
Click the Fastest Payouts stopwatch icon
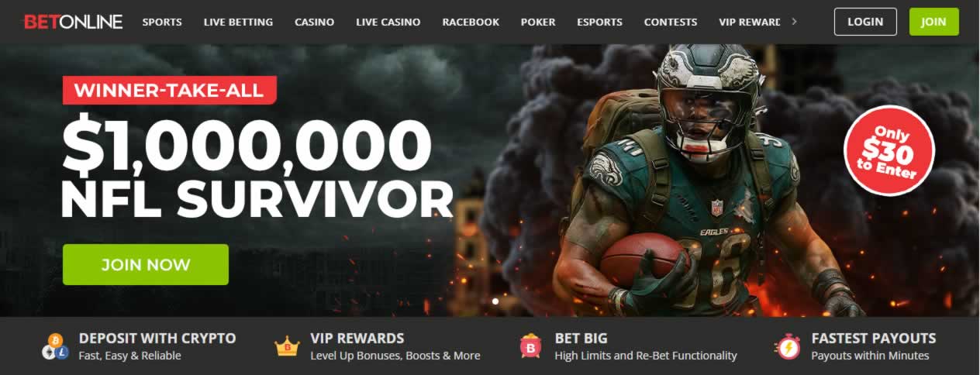(x=787, y=346)
